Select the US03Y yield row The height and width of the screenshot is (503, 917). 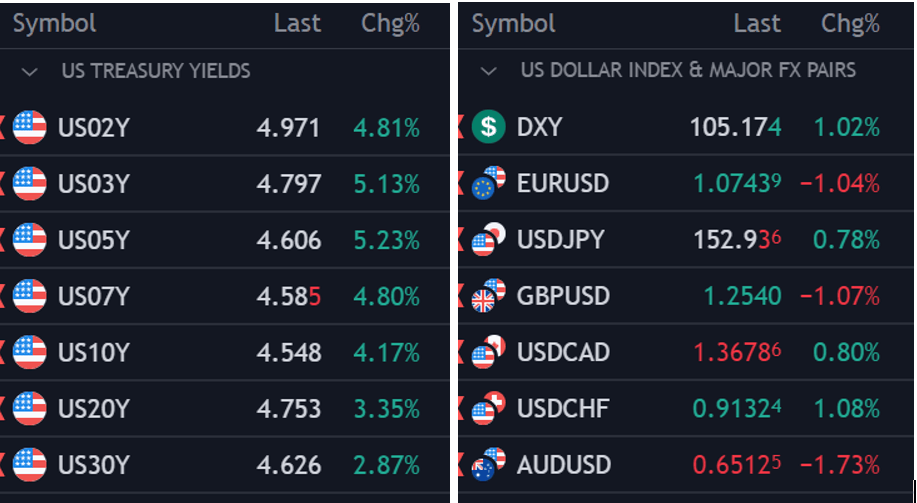pyautogui.click(x=225, y=184)
